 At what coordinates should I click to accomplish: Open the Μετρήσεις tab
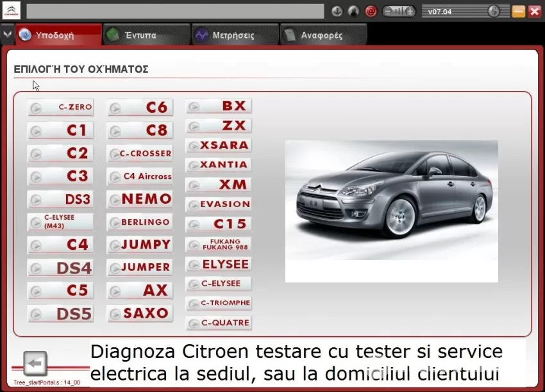(x=235, y=35)
